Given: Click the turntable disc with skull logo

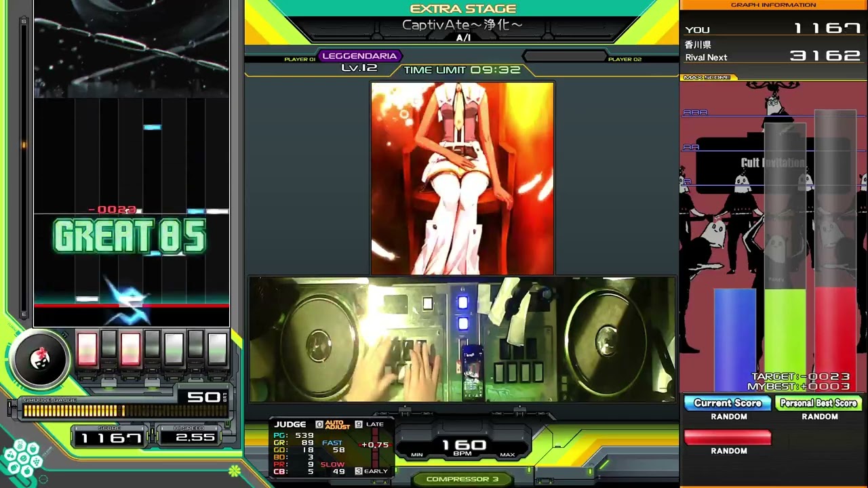Looking at the screenshot, I should pos(40,359).
